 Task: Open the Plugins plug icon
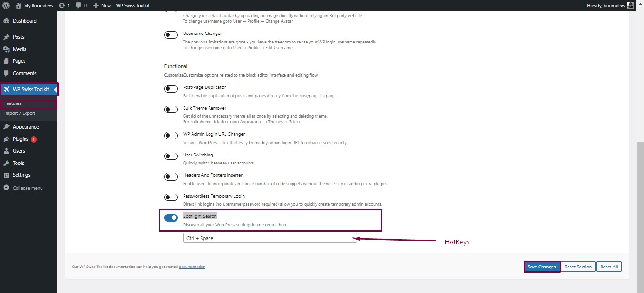6,139
